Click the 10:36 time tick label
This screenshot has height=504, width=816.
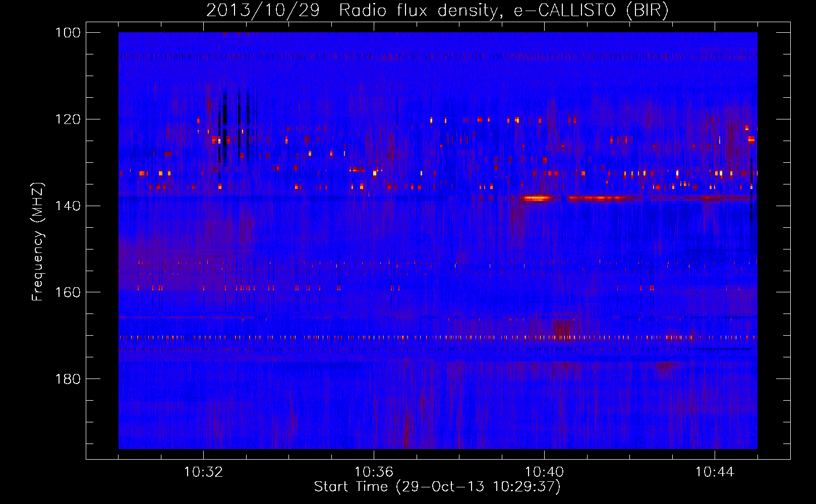click(x=374, y=472)
